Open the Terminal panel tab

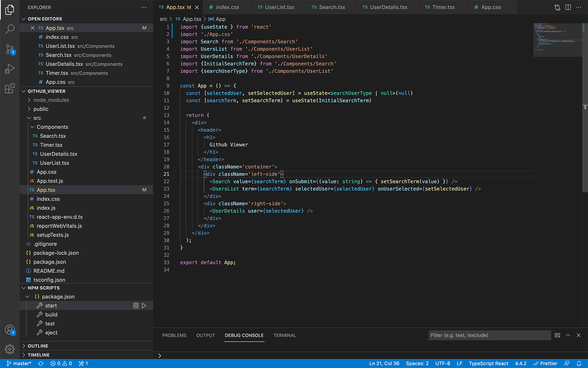point(285,335)
